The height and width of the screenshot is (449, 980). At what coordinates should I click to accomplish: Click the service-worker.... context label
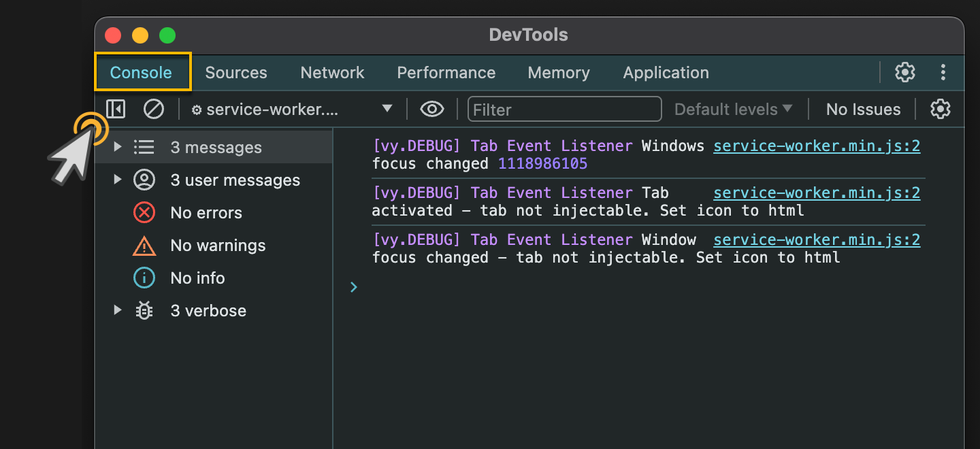pyautogui.click(x=272, y=110)
